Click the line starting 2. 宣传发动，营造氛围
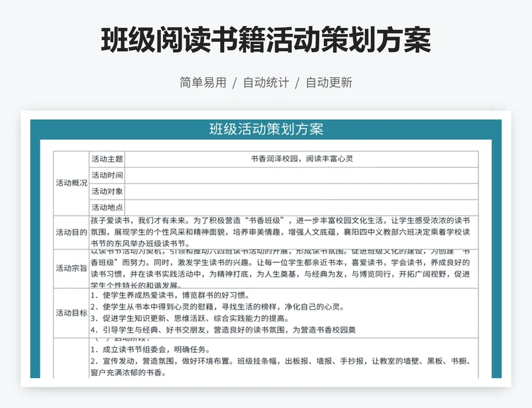The image size is (532, 408). (280, 361)
